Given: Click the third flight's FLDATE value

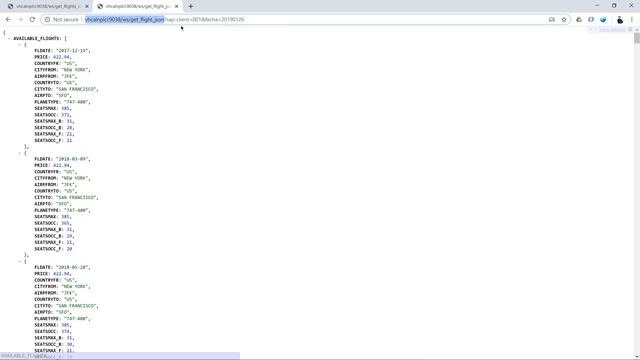Looking at the screenshot, I should (72, 267).
